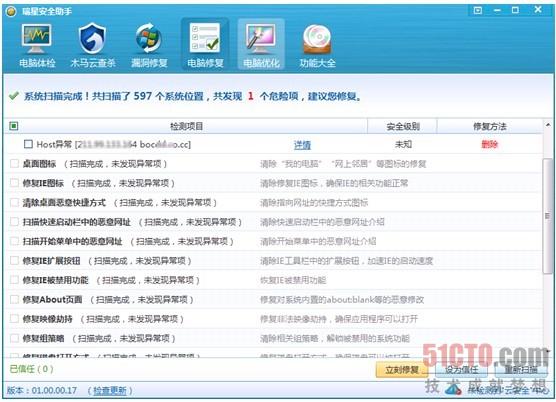Check the 修复IE图标 row checkbox

[15, 183]
